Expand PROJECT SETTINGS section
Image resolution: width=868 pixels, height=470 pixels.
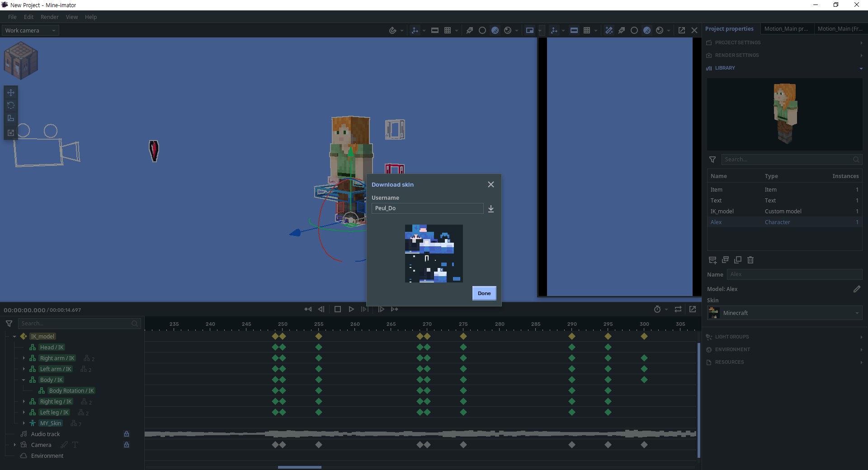(x=785, y=42)
